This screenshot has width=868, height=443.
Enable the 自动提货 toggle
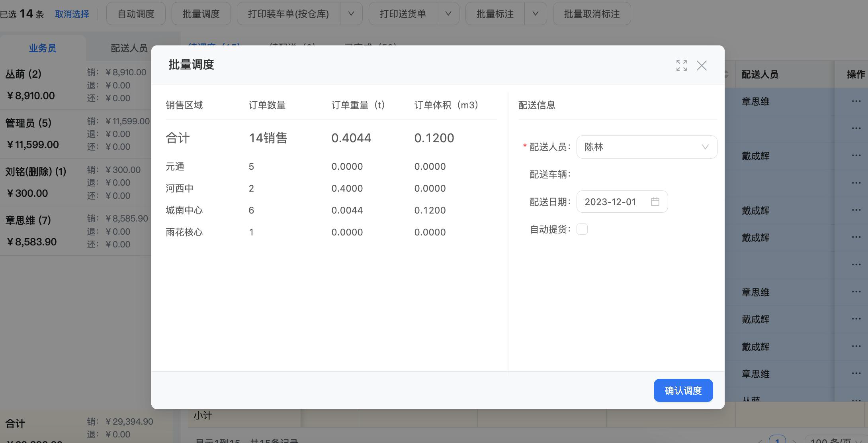[582, 229]
